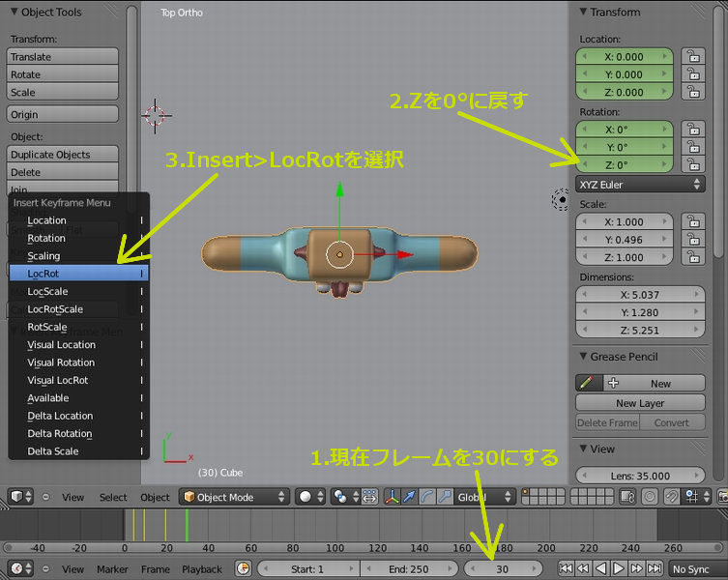
Task: Click Duplicate Objects button
Action: pyautogui.click(x=63, y=154)
